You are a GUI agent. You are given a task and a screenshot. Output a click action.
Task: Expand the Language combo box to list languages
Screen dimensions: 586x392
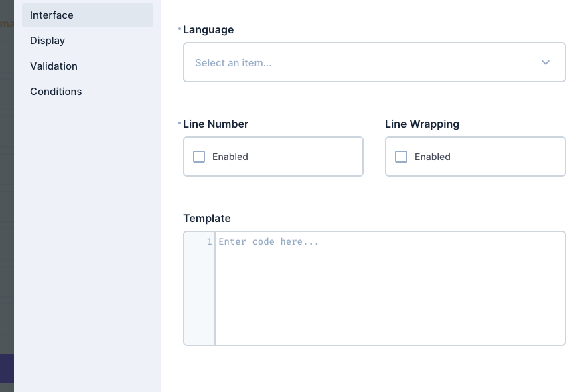point(374,62)
